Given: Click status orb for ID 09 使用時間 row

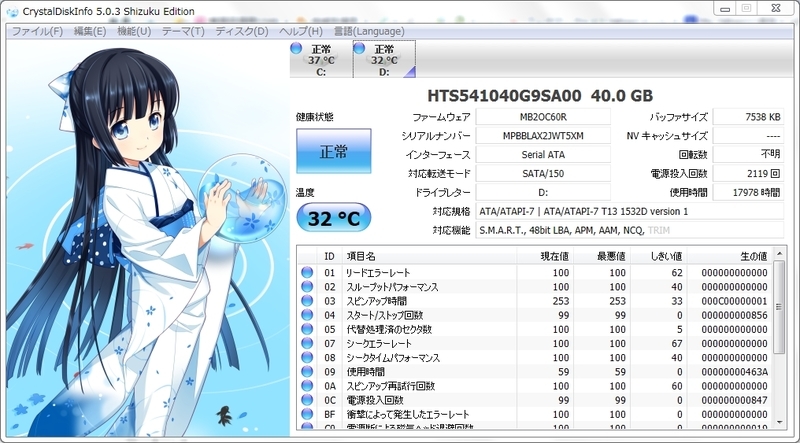Looking at the screenshot, I should click(x=307, y=372).
